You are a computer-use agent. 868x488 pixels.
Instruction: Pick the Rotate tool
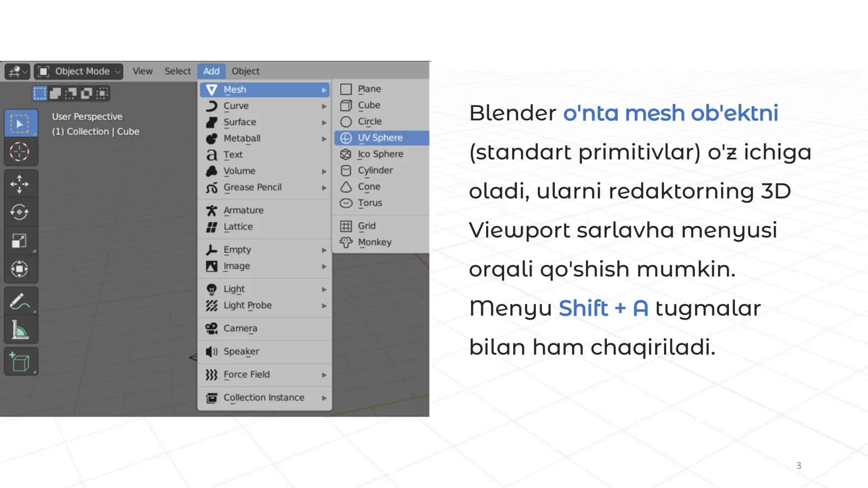click(x=21, y=212)
